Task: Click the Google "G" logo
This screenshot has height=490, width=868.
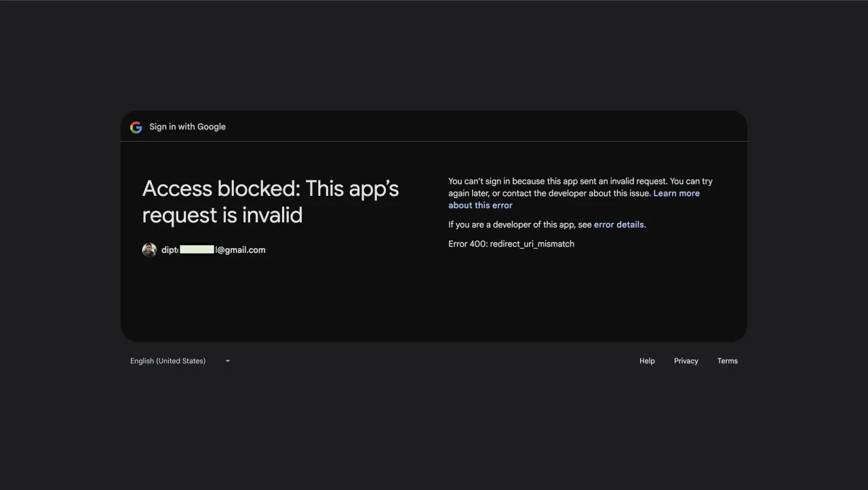Action: tap(136, 127)
